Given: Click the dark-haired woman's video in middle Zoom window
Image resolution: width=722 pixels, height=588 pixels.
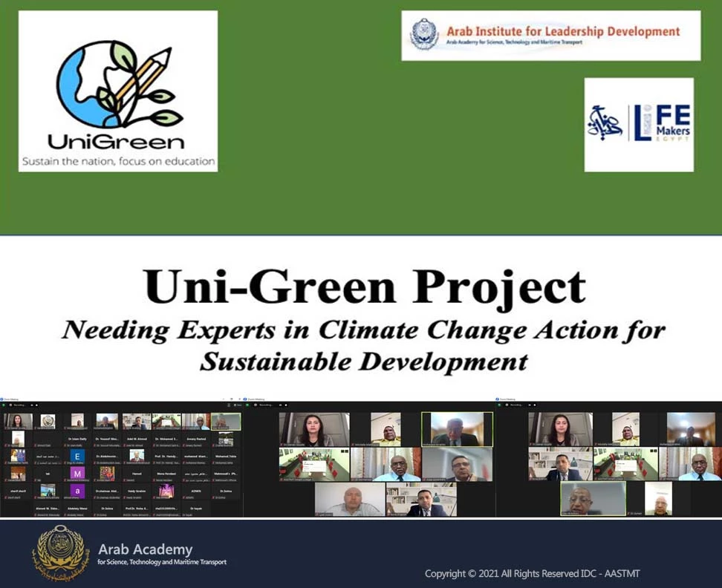Looking at the screenshot, I should tap(314, 429).
